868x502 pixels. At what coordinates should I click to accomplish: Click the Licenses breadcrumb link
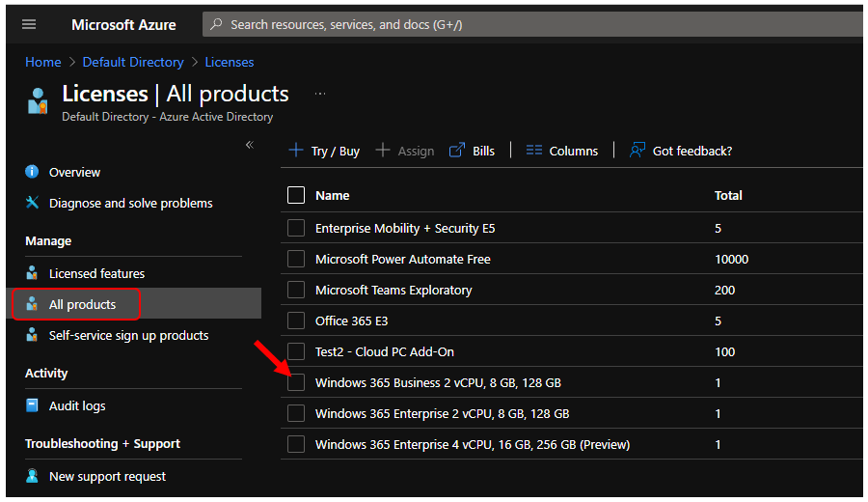point(230,62)
